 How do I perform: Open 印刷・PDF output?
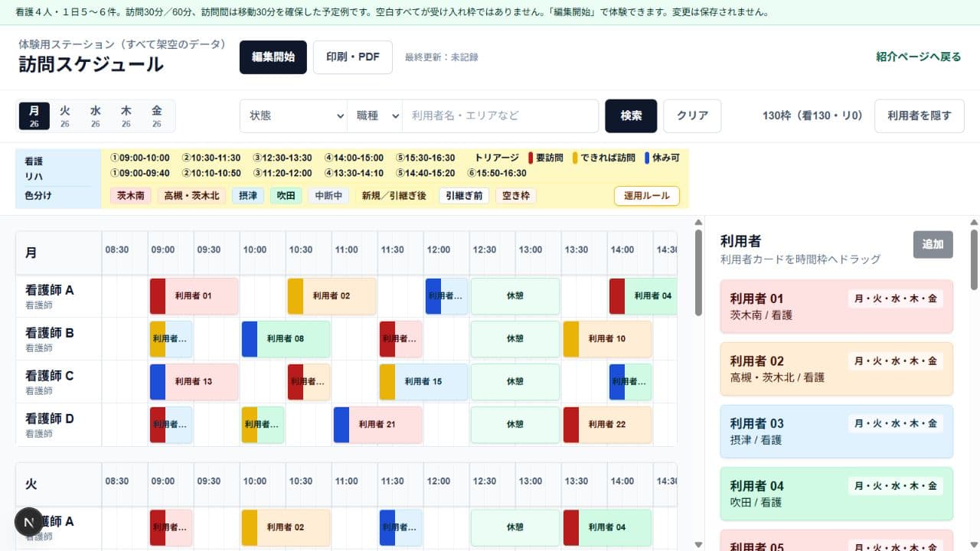353,57
